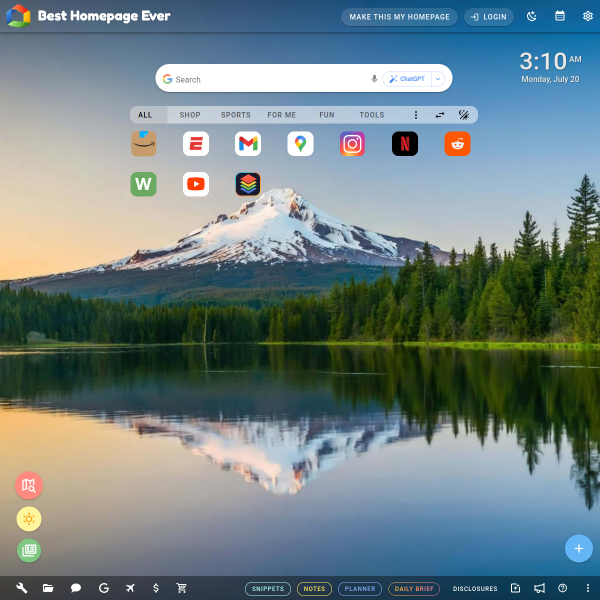Image resolution: width=600 pixels, height=600 pixels.
Task: Expand the ChatGPT search engine dropdown arrow
Action: point(438,79)
